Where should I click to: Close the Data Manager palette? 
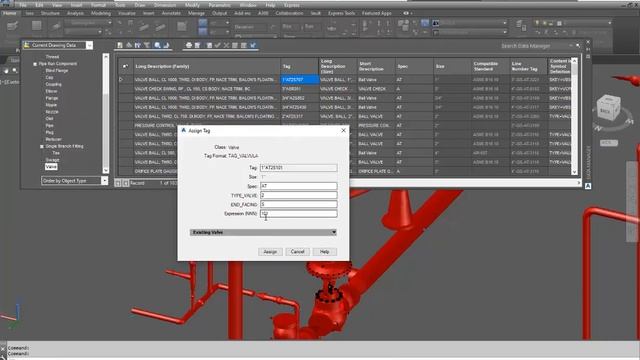pos(588,42)
